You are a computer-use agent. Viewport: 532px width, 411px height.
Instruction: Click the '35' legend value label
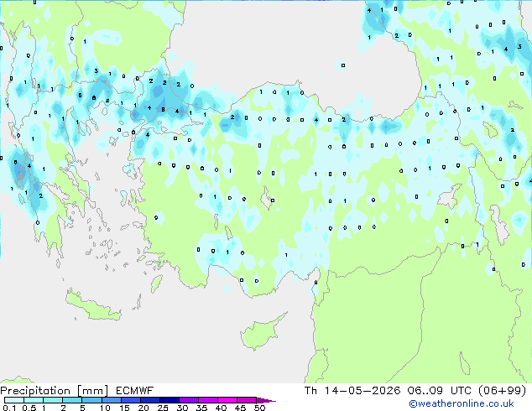click(201, 408)
